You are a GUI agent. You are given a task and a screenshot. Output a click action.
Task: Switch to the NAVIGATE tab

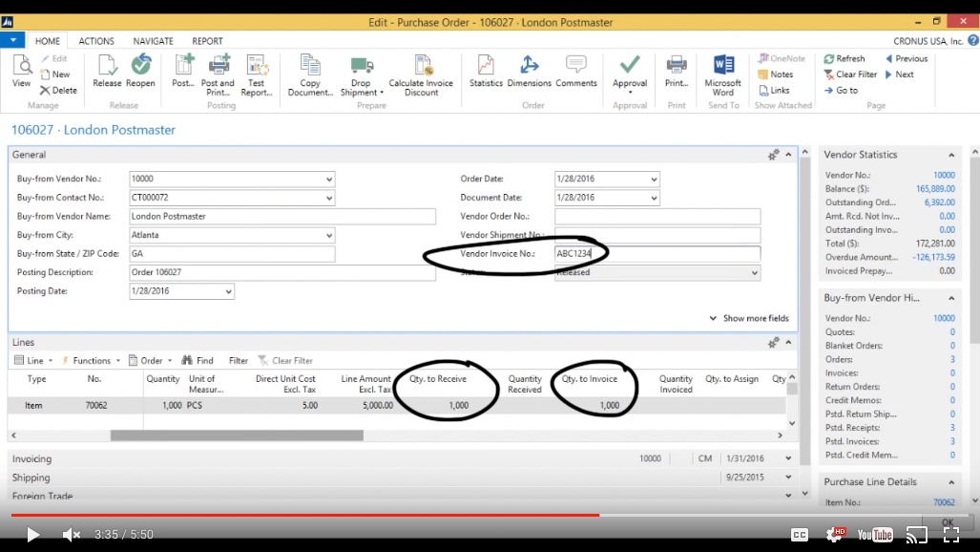click(153, 41)
